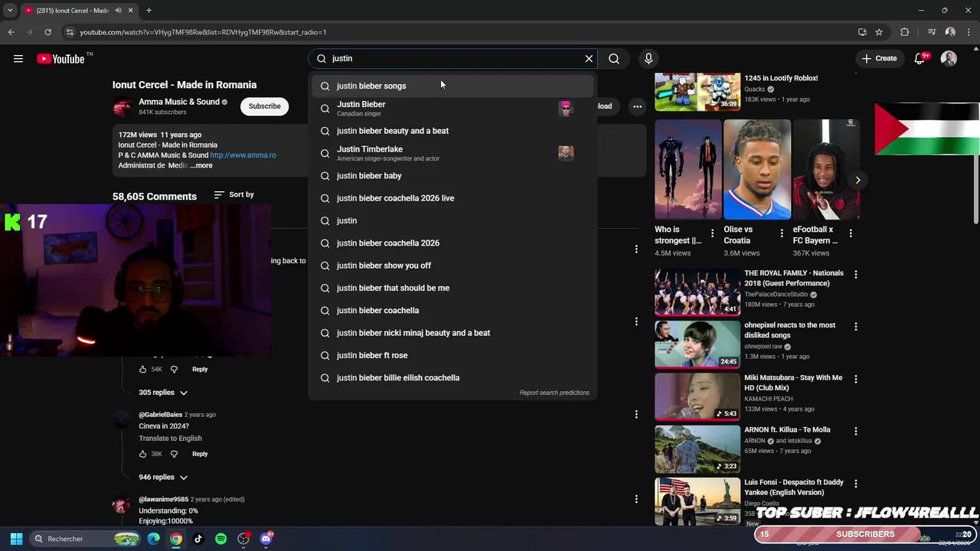Choose suggestion 'justin bieber ft rose'

[452, 355]
